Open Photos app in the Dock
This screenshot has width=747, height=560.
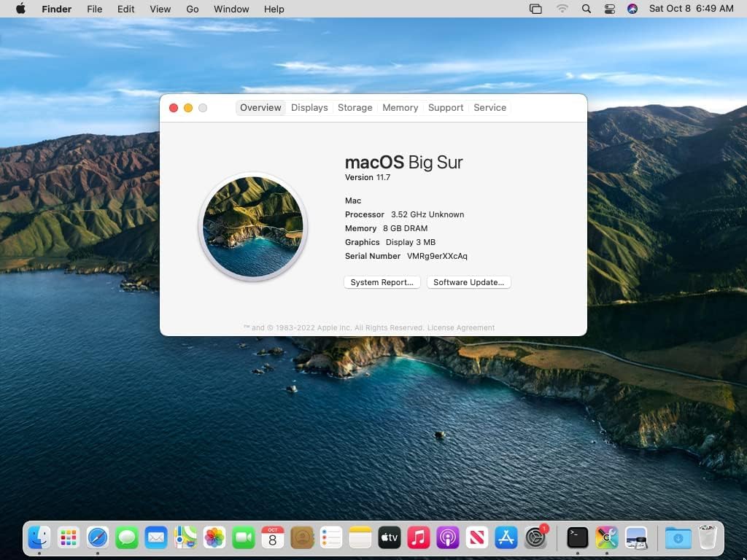coord(214,537)
